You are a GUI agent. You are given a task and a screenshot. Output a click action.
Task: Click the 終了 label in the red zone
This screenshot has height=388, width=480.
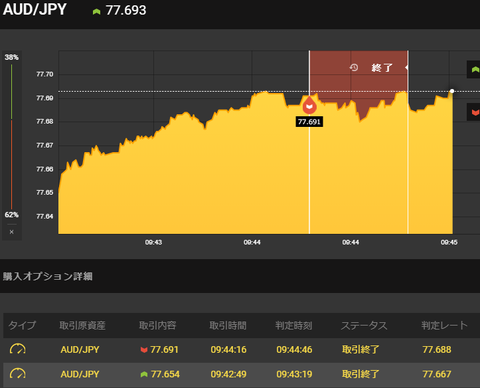[382, 68]
